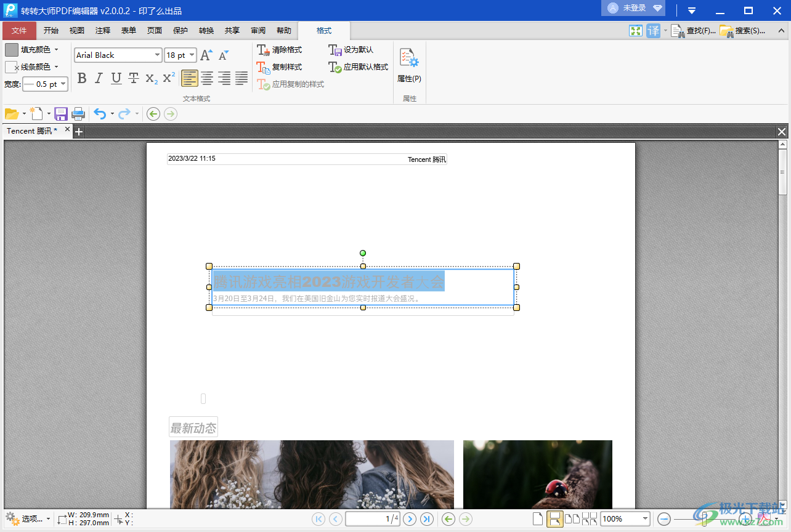This screenshot has height=532, width=791.
Task: Click 未登录 login account button
Action: tap(635, 8)
